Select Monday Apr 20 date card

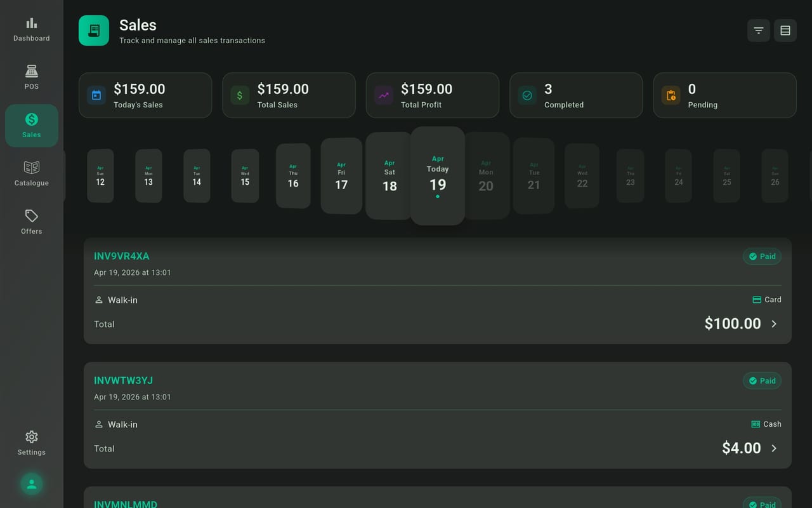coord(487,176)
